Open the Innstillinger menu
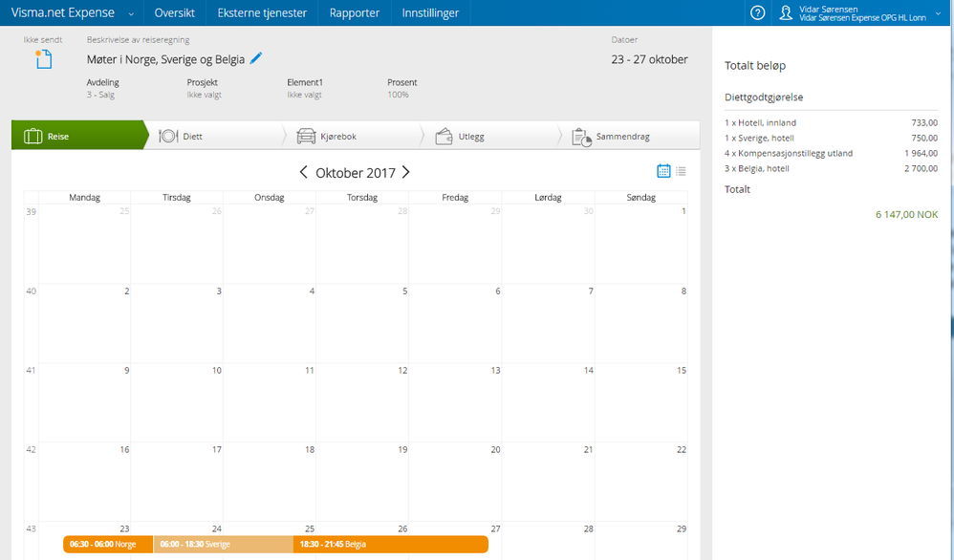The image size is (954, 560). coord(430,12)
